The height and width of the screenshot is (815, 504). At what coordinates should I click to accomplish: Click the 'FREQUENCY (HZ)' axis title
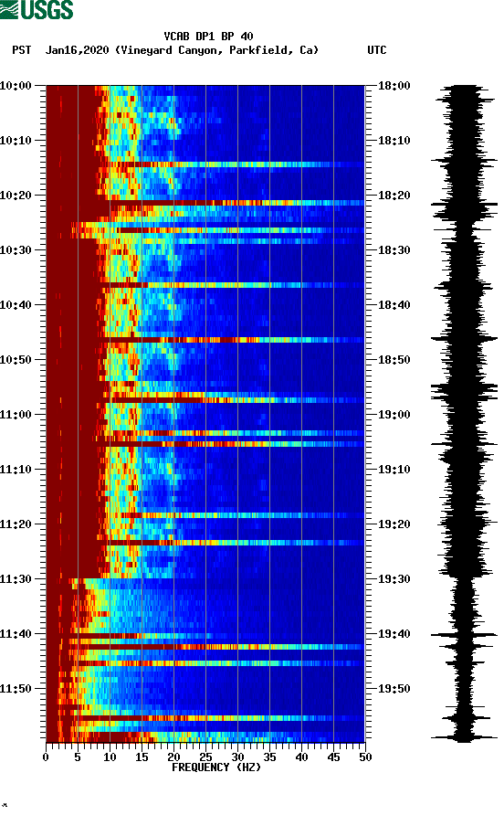216,767
